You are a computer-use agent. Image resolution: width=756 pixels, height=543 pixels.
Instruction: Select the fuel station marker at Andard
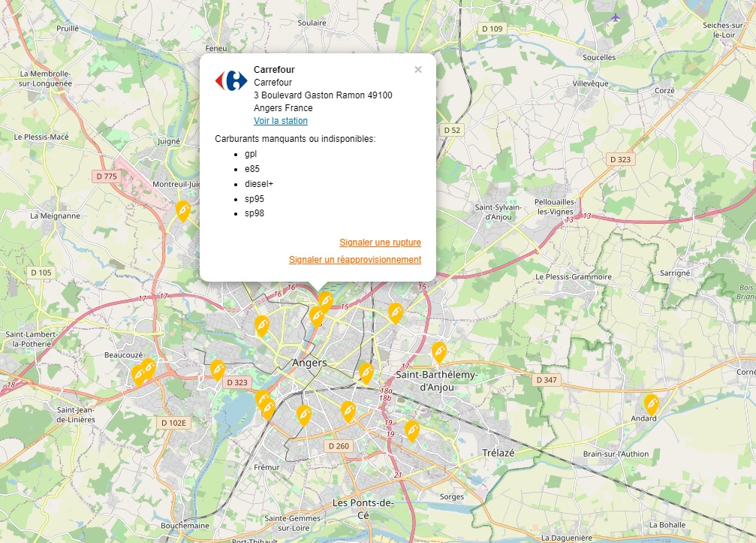tap(651, 403)
